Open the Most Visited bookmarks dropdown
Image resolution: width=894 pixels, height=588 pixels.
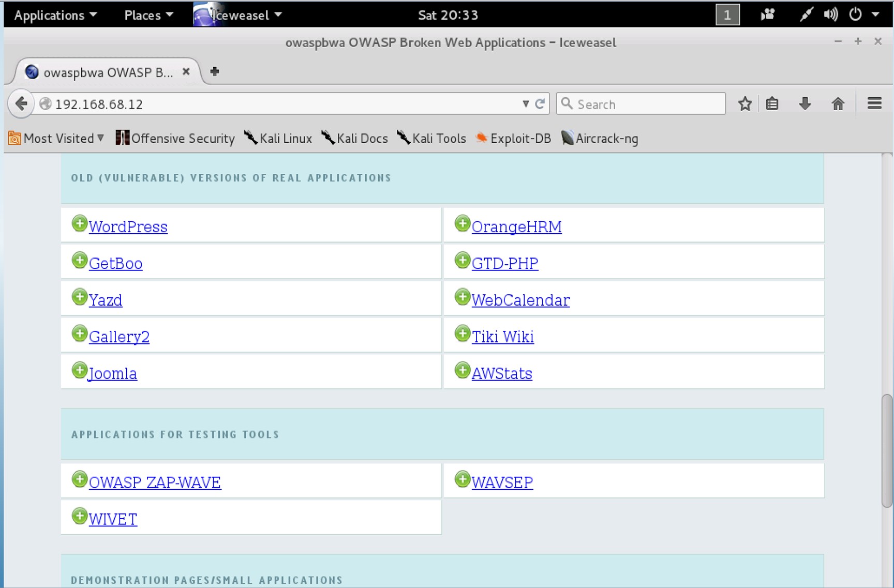point(57,138)
